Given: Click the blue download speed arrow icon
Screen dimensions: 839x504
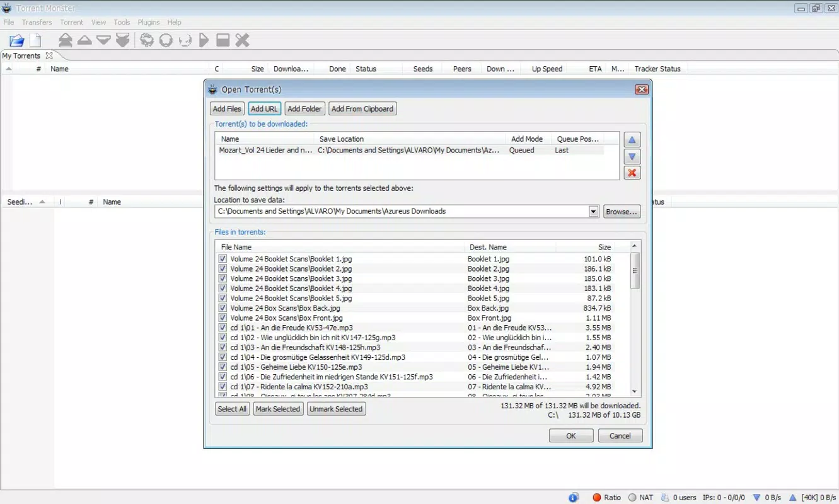Looking at the screenshot, I should [x=757, y=497].
